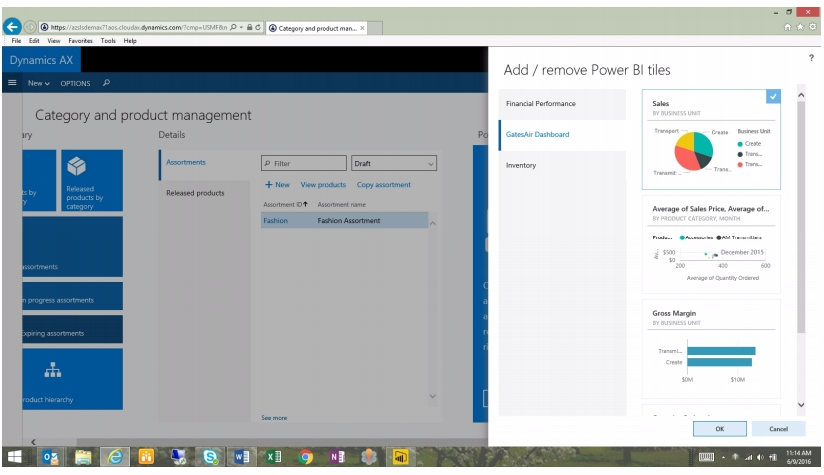824x475 pixels.
Task: Open Skype from the taskbar
Action: (211, 459)
